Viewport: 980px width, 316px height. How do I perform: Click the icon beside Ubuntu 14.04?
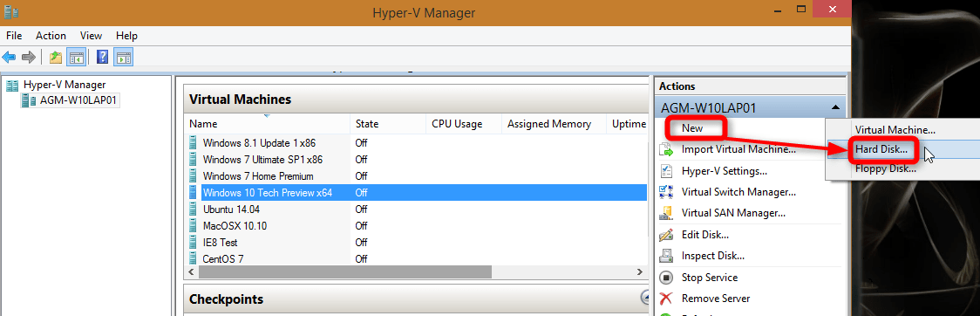[x=194, y=209]
